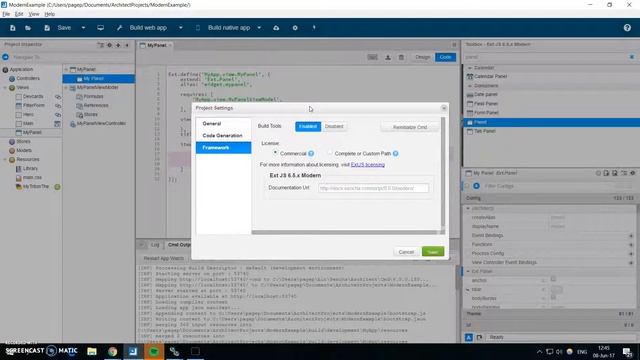This screenshot has width=640, height=360.
Task: Select Controllers node in Project Inspector
Action: (28, 78)
